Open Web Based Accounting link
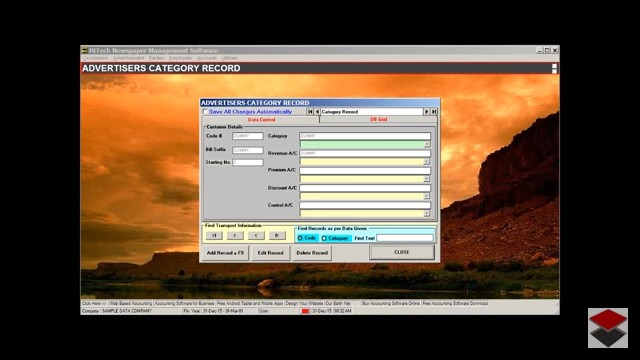The height and width of the screenshot is (360, 640). click(131, 303)
